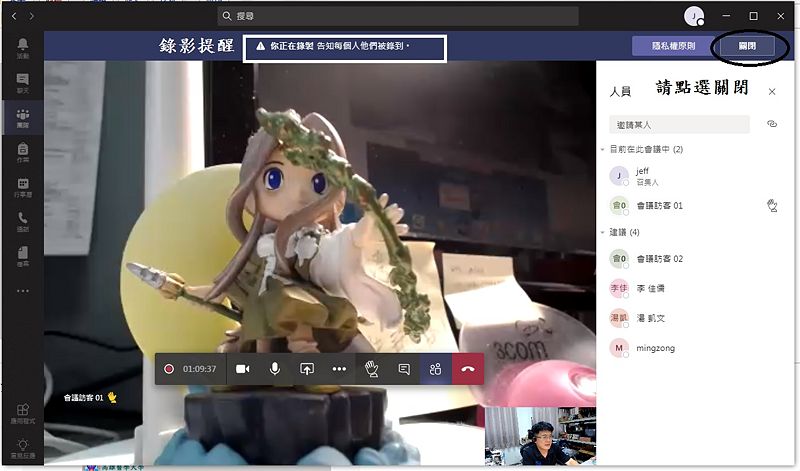The width and height of the screenshot is (800, 471).
Task: Go forward with the right arrow
Action: pyautogui.click(x=32, y=16)
